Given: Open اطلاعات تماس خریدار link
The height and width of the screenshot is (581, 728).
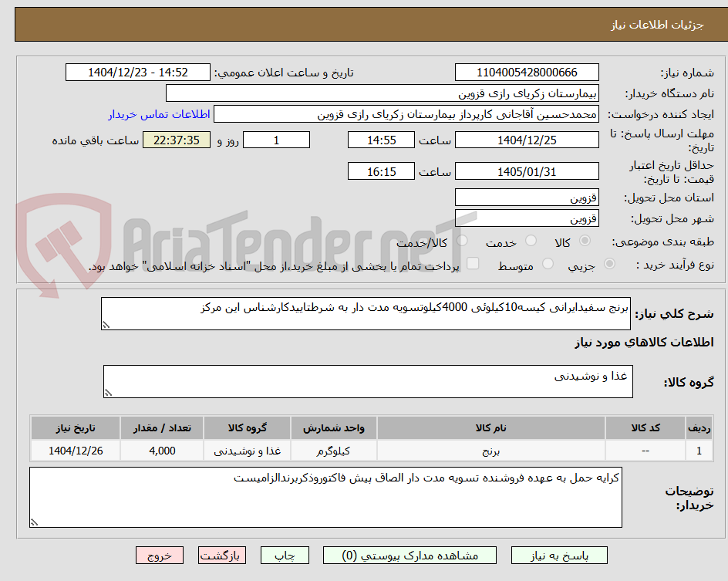Looking at the screenshot, I should [159, 114].
